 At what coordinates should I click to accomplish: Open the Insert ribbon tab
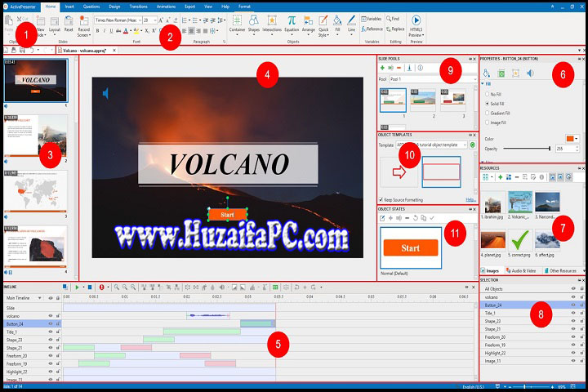click(69, 7)
